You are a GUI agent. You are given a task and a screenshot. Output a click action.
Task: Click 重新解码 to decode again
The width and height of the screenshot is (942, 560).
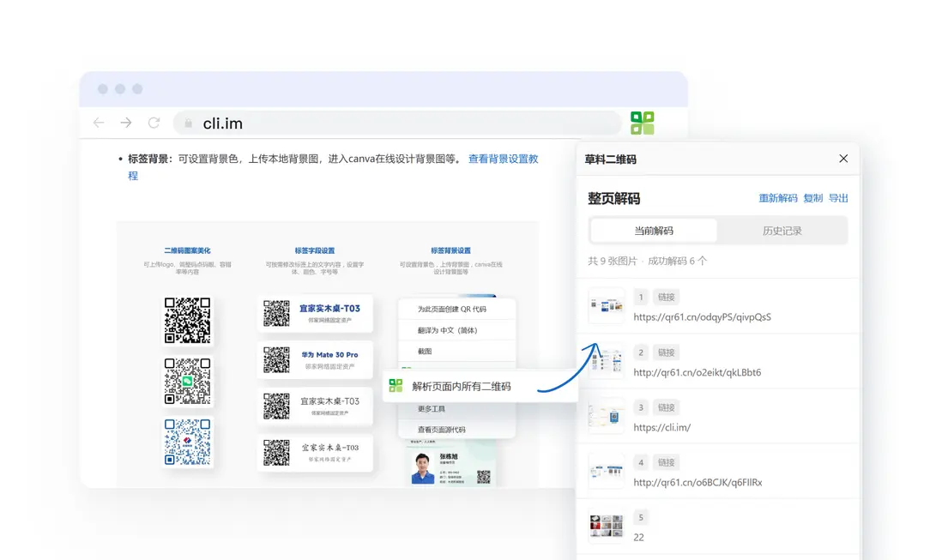(x=778, y=198)
